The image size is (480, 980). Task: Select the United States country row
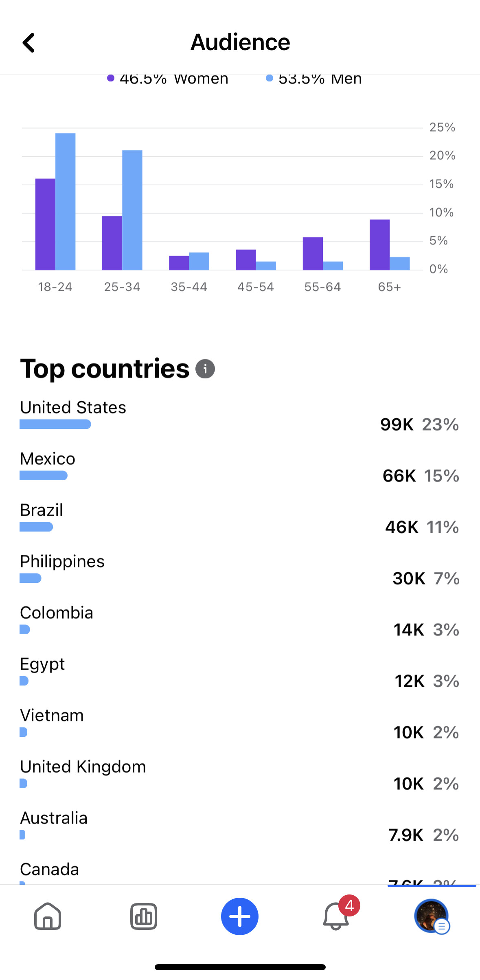[x=73, y=408]
